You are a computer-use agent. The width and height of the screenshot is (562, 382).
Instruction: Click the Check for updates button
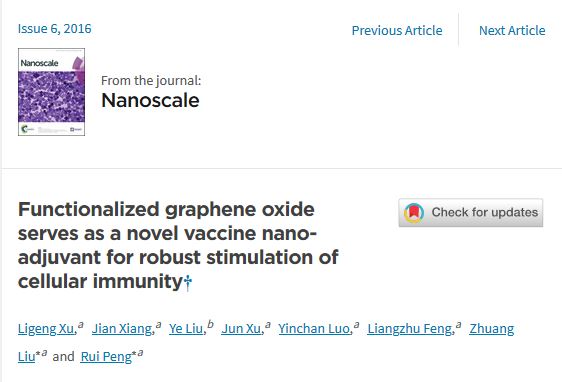pyautogui.click(x=471, y=213)
